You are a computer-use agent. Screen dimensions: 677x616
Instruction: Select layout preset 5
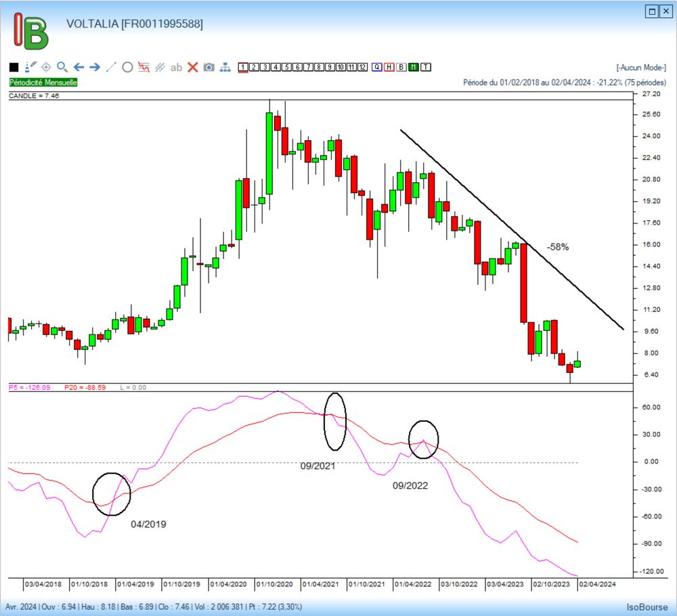point(286,67)
